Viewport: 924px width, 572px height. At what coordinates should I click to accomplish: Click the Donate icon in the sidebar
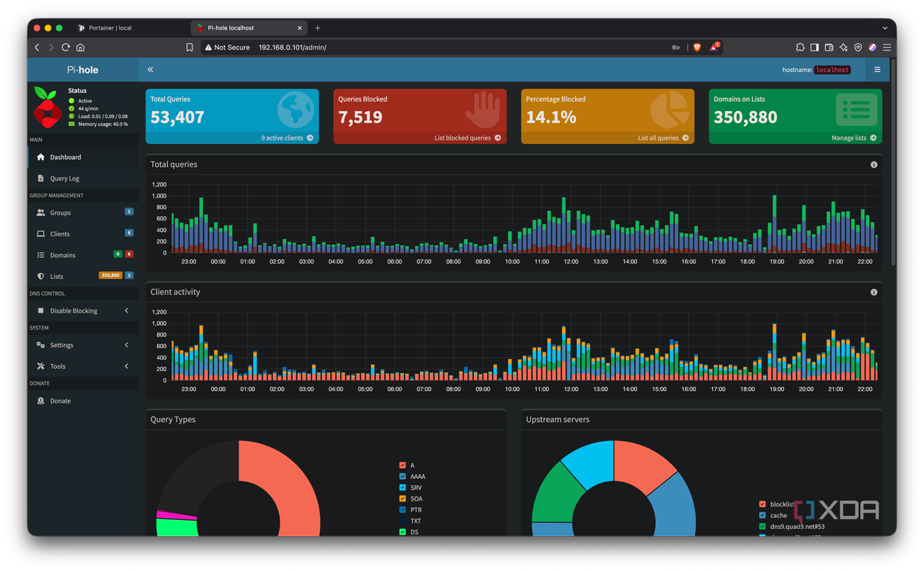(x=40, y=401)
